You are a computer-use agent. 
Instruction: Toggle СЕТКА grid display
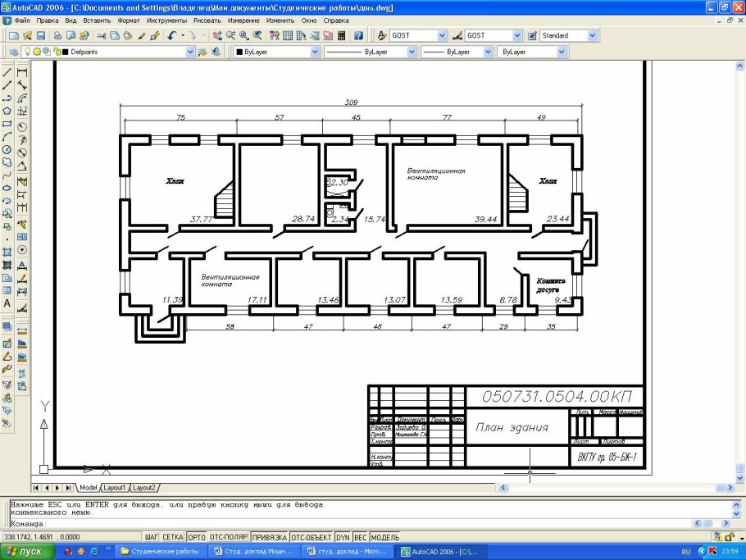[172, 538]
